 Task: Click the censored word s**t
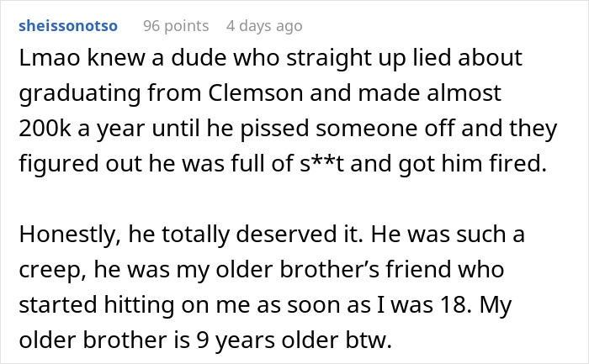pos(321,164)
